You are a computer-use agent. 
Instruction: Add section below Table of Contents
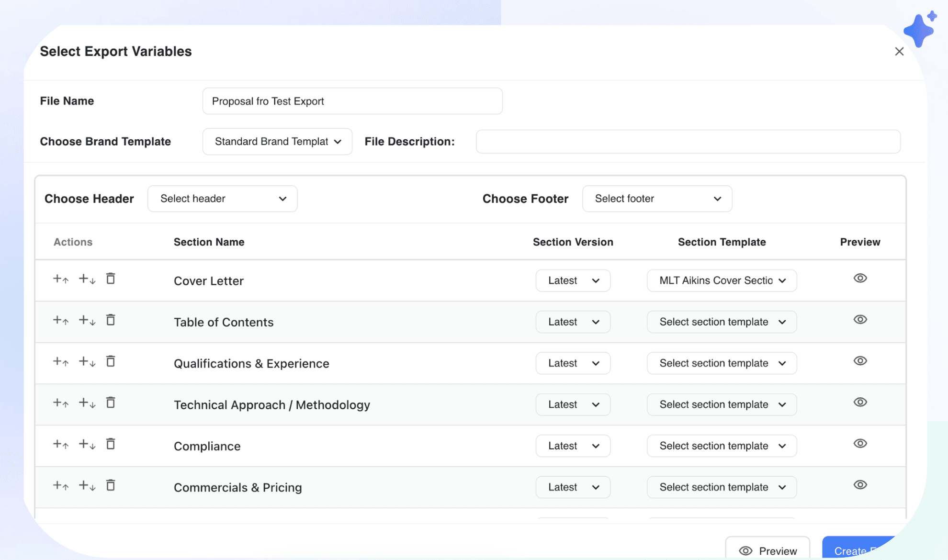click(x=87, y=320)
